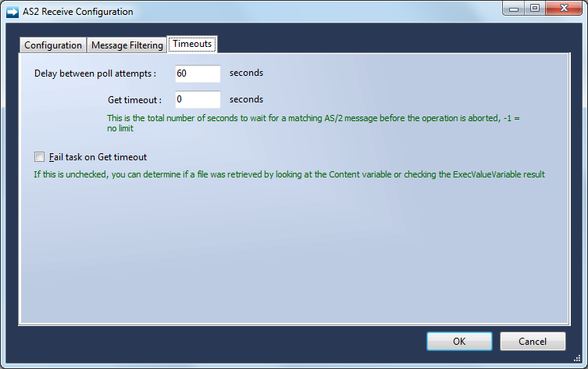Click the 'Delay between poll attempts' label

(x=95, y=73)
